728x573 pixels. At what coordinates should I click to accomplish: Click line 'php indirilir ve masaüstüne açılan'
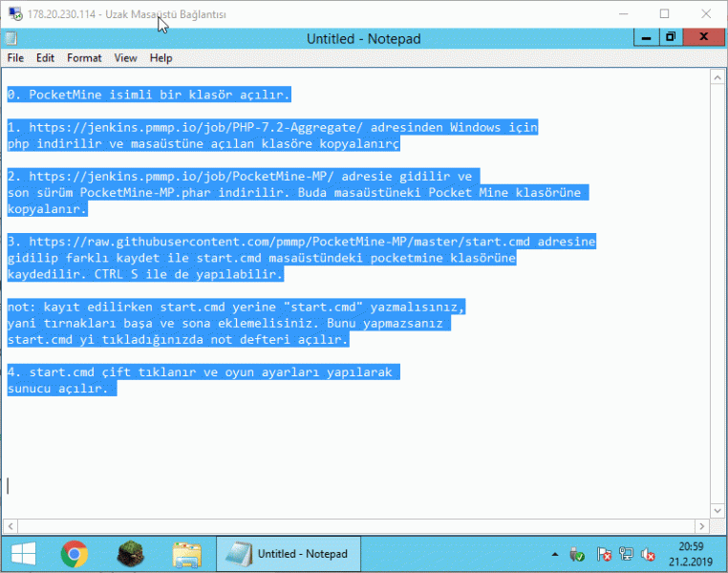pyautogui.click(x=203, y=144)
